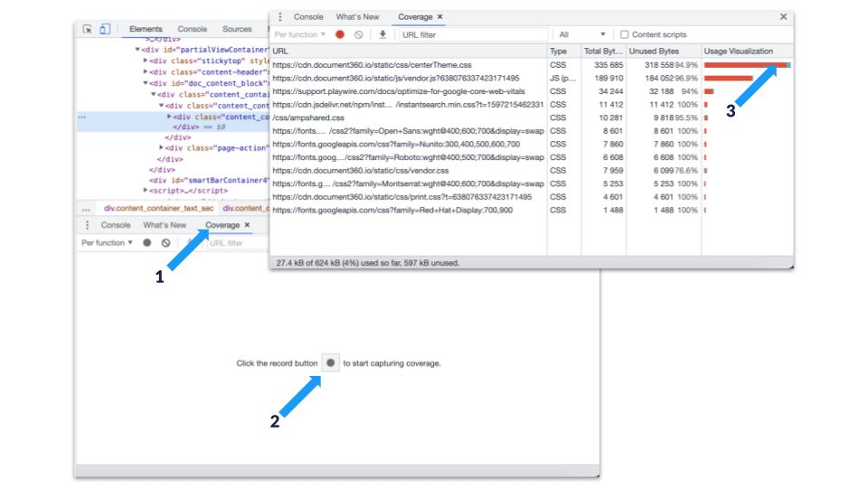
Task: Sort by the Type column header
Action: pyautogui.click(x=564, y=51)
